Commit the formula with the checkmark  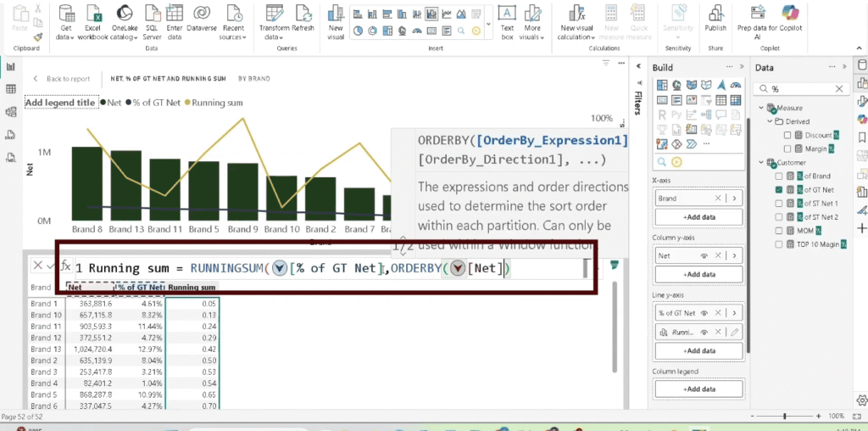coord(51,266)
